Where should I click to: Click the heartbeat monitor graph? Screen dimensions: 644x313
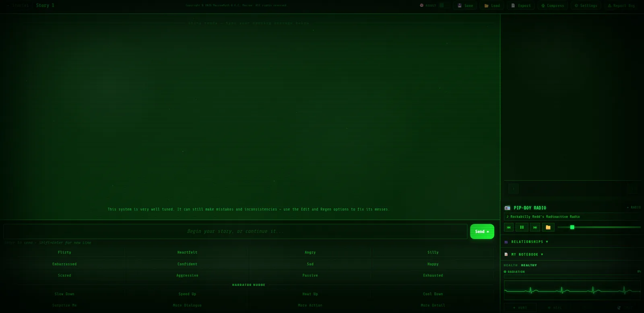point(572,290)
